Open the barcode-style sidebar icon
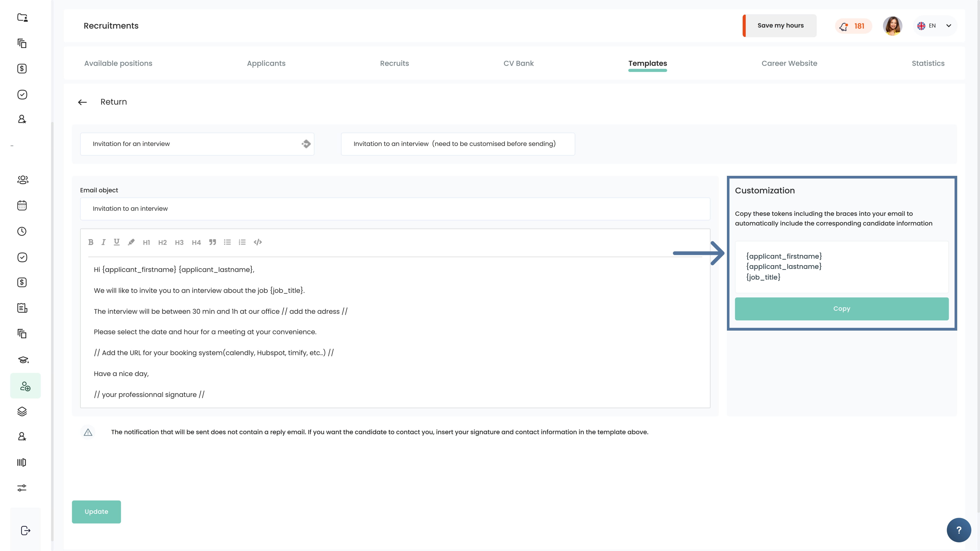This screenshot has height=551, width=980. click(x=22, y=462)
